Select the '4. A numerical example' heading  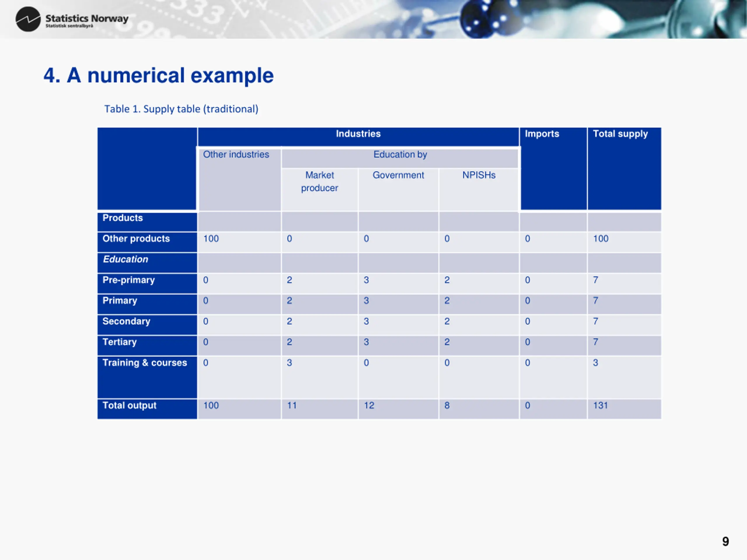[x=158, y=75]
